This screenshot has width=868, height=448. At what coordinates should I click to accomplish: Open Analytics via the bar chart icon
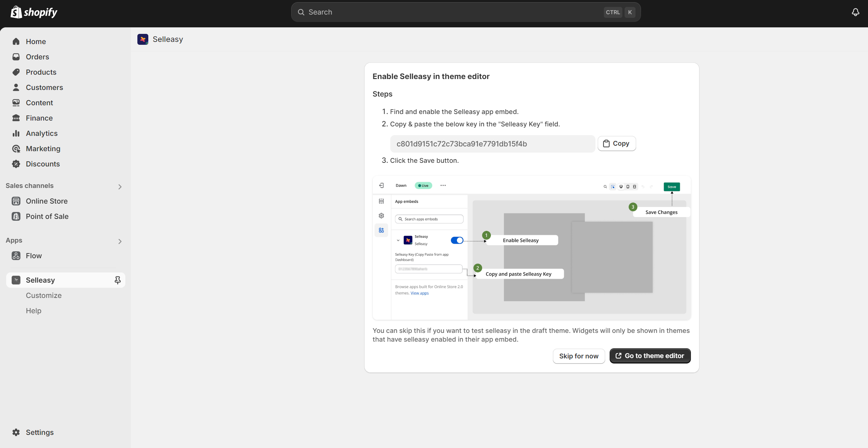(x=16, y=133)
